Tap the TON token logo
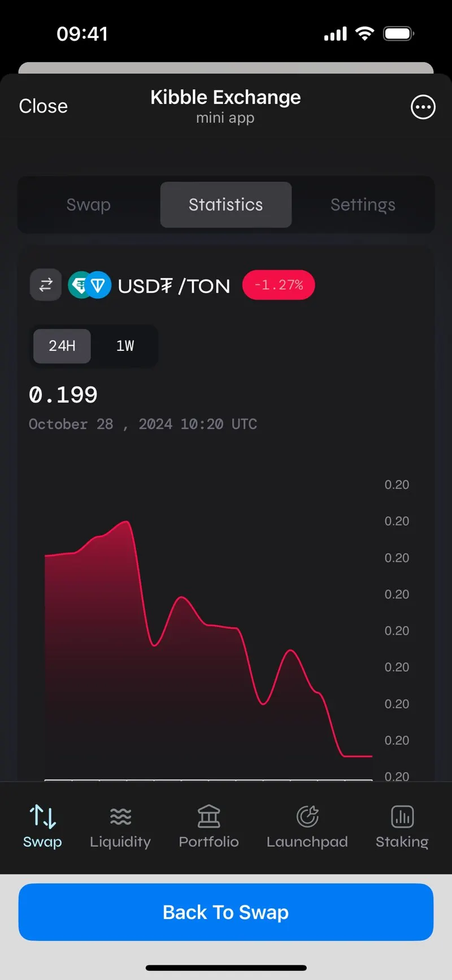Screen dimensions: 452x980 click(98, 285)
